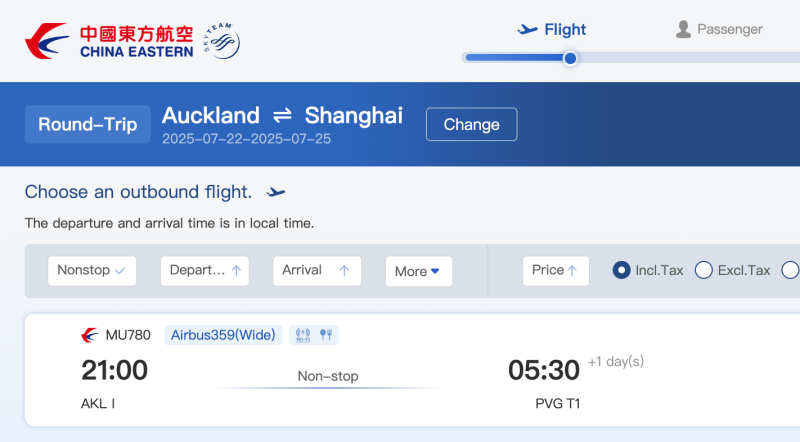Open the Airbus359(Wide) aircraft tag
The width and height of the screenshot is (800, 442).
coord(223,335)
